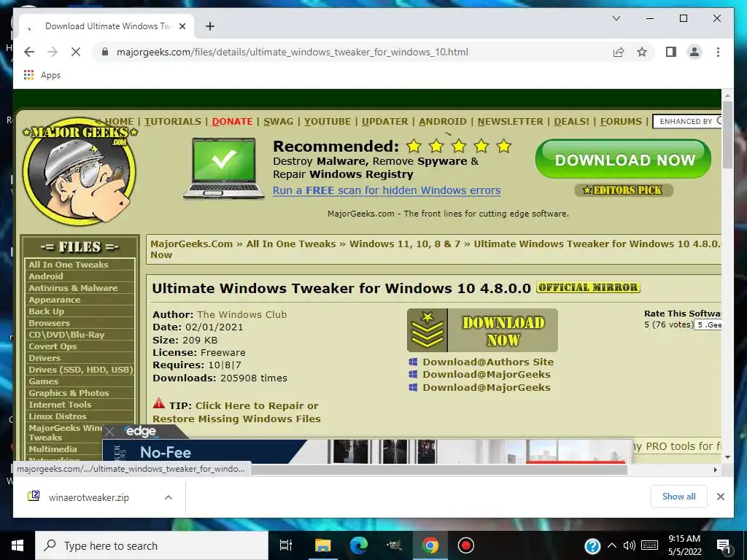Open Download@Authors Site link
The width and height of the screenshot is (747, 560).
click(x=488, y=362)
